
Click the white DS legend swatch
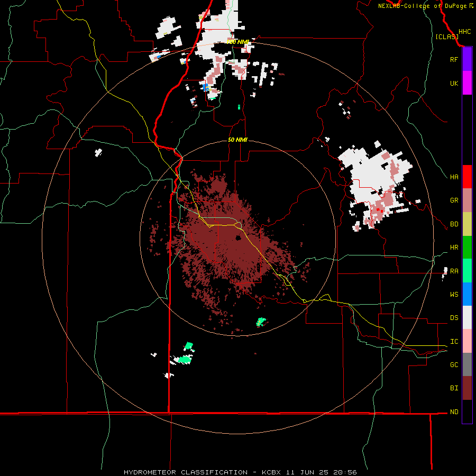(x=467, y=317)
